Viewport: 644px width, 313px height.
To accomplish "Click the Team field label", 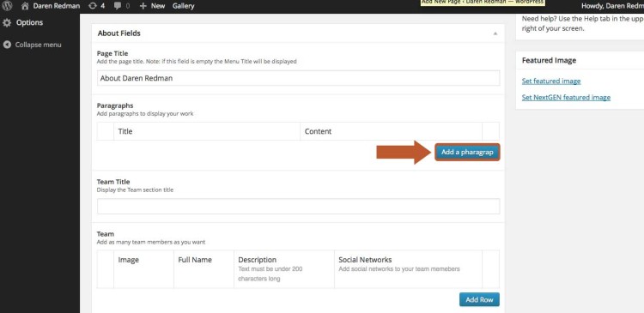I will (x=106, y=234).
